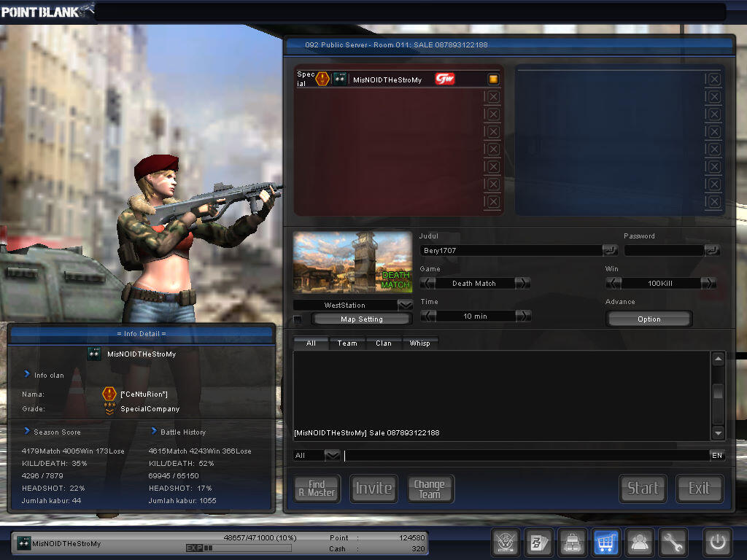Click the rank badge in the player slot
The image size is (747, 560).
pos(340,79)
